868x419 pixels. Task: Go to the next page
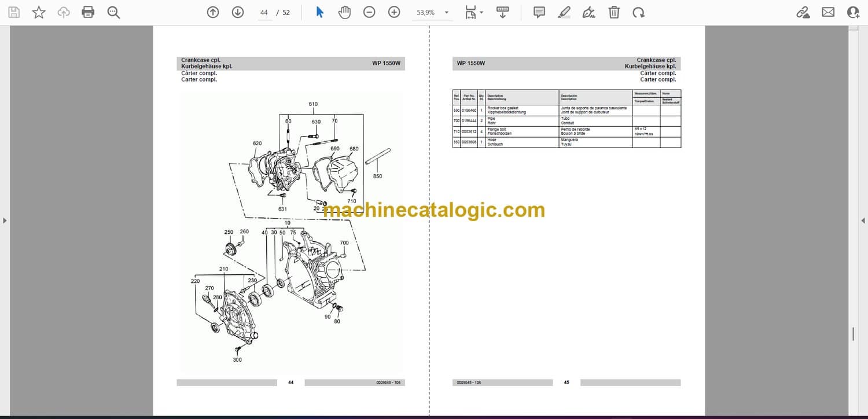238,12
